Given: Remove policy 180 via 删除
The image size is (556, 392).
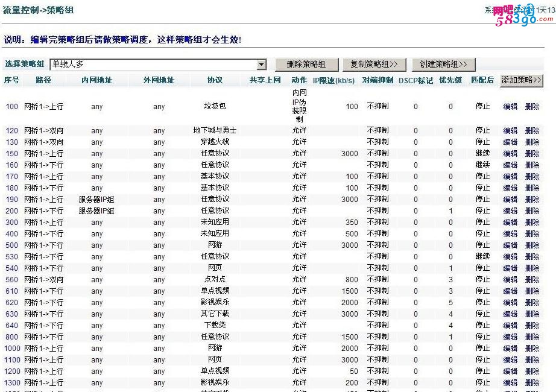Looking at the screenshot, I should click(x=532, y=188).
